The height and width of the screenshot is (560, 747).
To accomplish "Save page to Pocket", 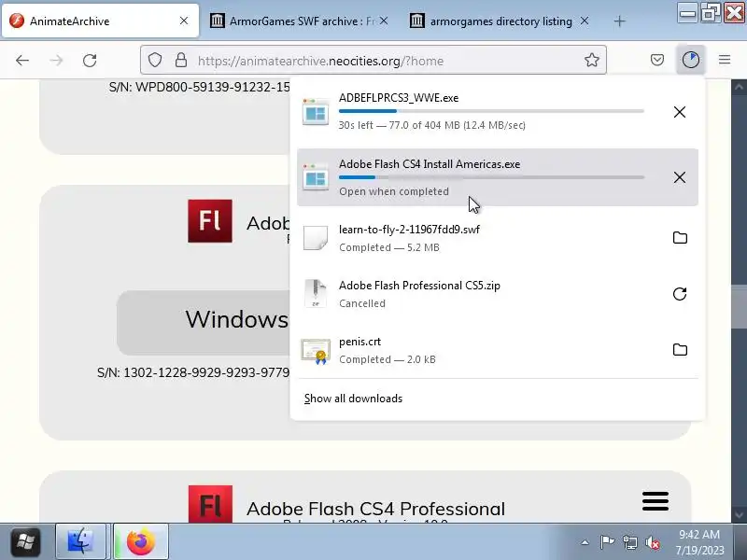I will 657,60.
